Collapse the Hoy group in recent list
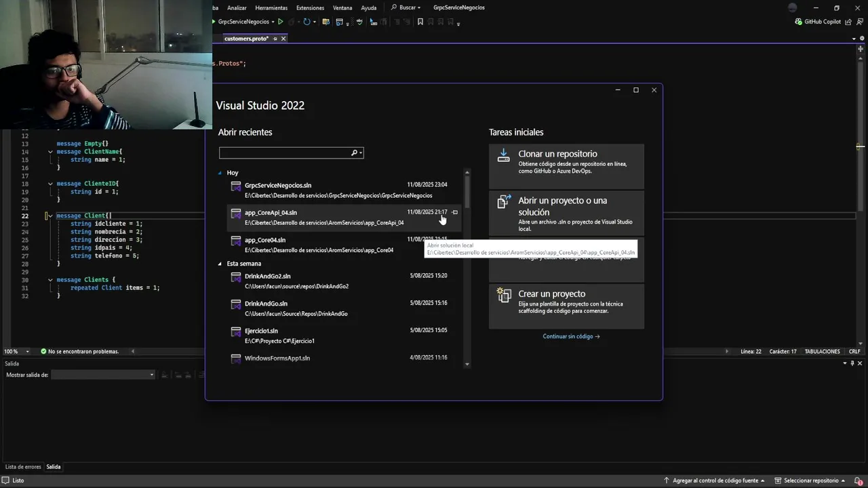Viewport: 868px width, 488px height. [x=220, y=173]
